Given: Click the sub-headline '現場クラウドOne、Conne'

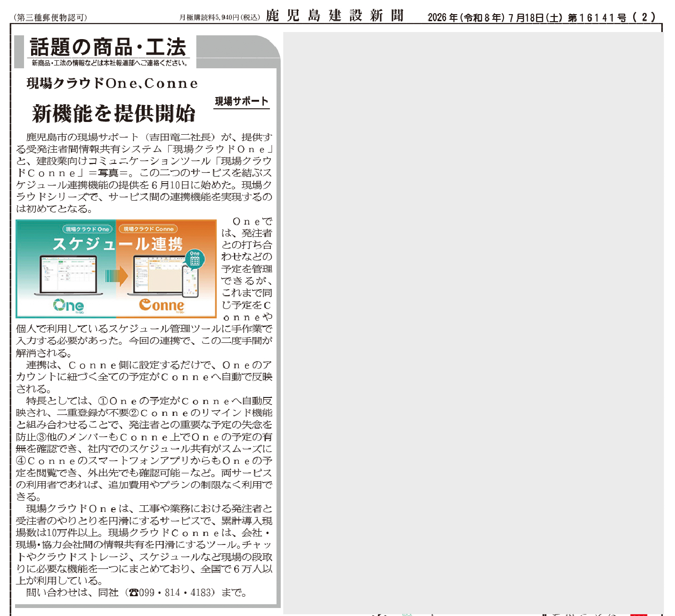Looking at the screenshot, I should [112, 83].
